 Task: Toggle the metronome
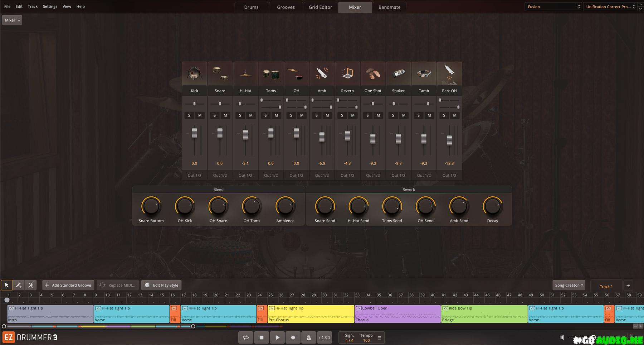[x=309, y=337]
